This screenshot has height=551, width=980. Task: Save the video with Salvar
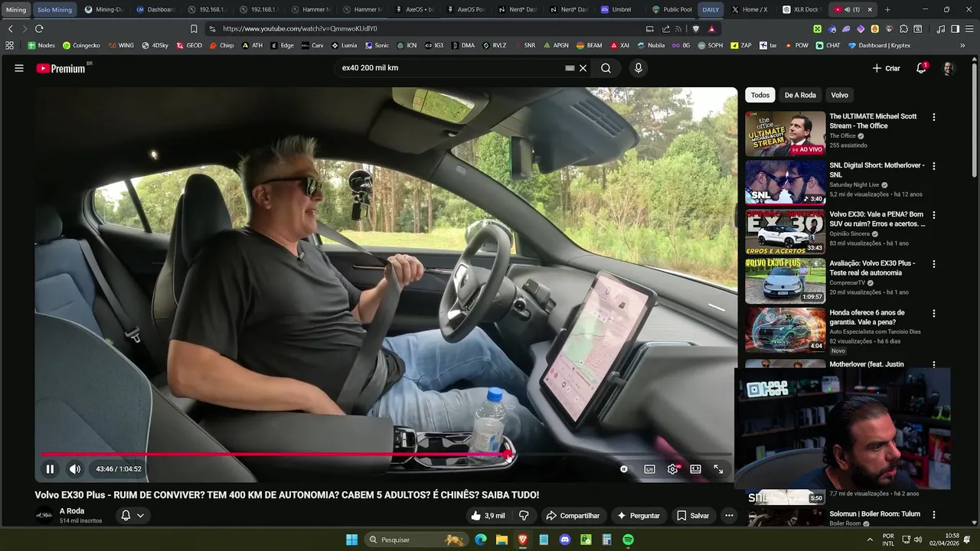[x=692, y=516]
